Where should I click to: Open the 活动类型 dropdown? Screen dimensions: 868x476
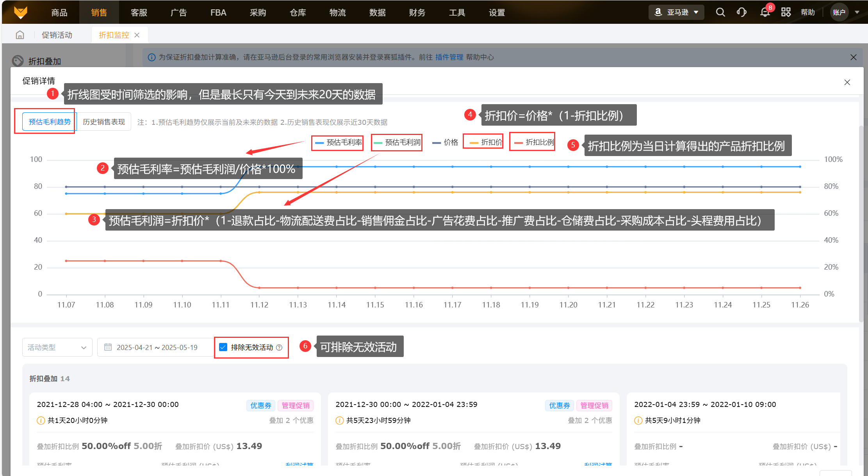[57, 347]
